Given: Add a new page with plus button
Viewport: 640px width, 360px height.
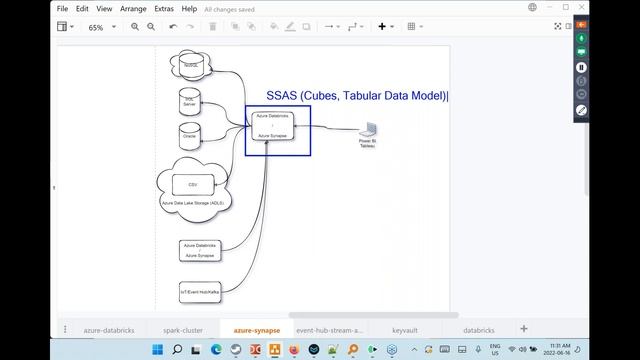Looking at the screenshot, I should [524, 329].
